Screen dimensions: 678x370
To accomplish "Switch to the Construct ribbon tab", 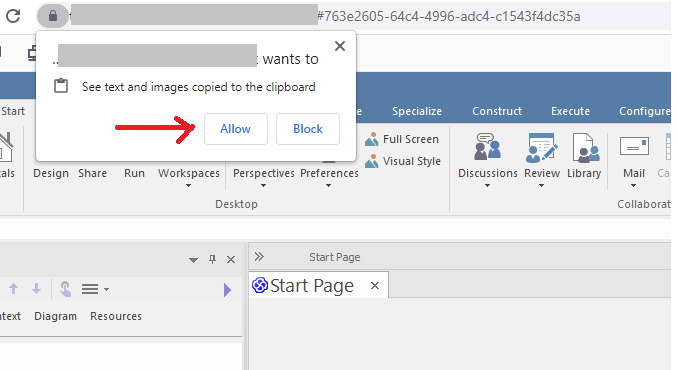I will [x=497, y=111].
